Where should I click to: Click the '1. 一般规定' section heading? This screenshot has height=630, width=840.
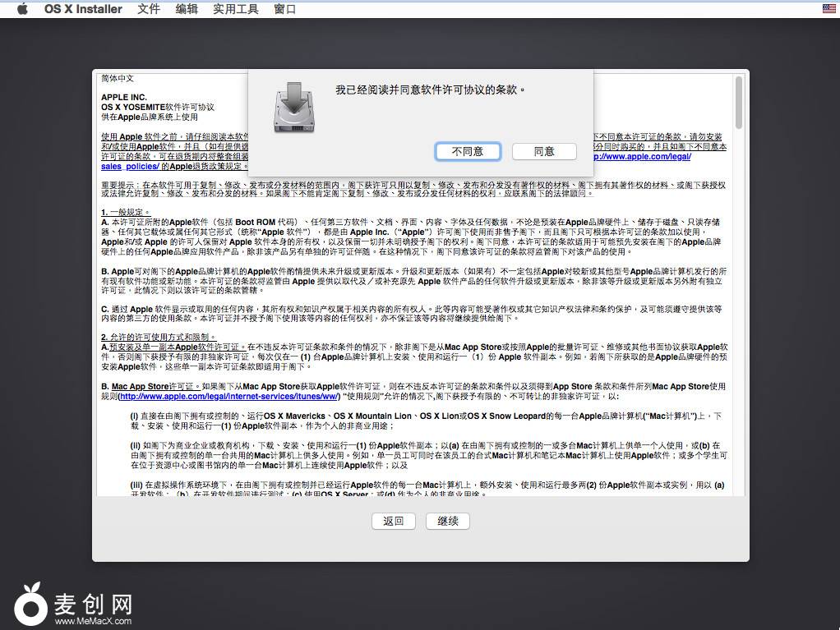click(x=123, y=212)
